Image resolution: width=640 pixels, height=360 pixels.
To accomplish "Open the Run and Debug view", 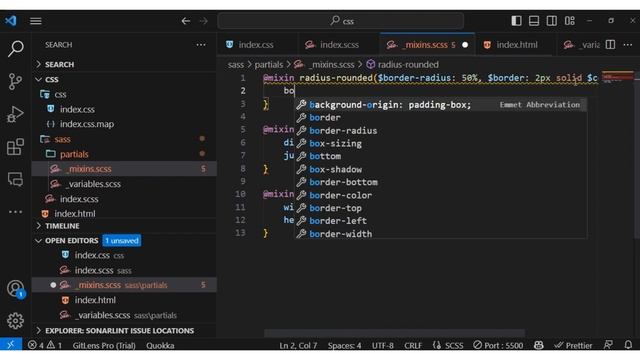I will [x=16, y=114].
